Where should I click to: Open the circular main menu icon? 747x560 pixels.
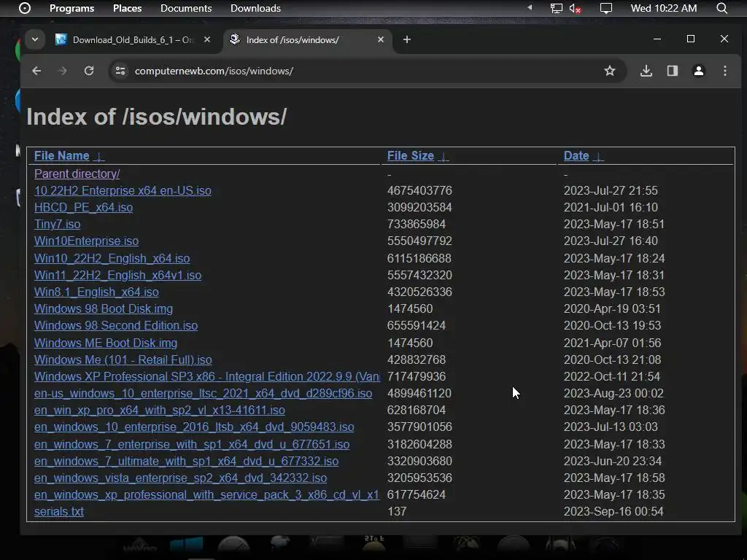[x=25, y=8]
